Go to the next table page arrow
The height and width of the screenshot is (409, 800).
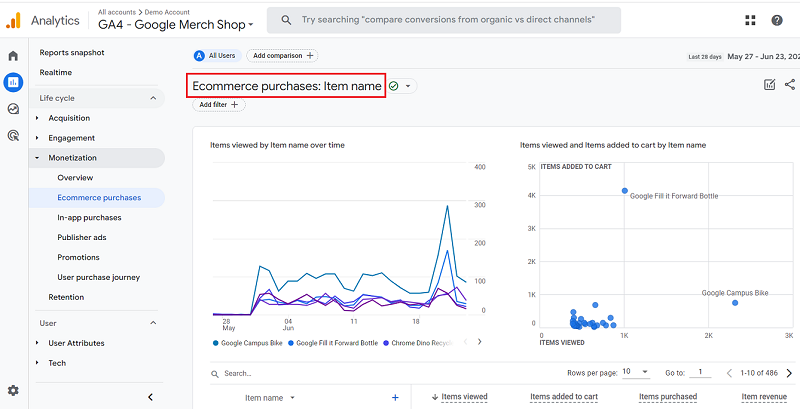(x=789, y=373)
